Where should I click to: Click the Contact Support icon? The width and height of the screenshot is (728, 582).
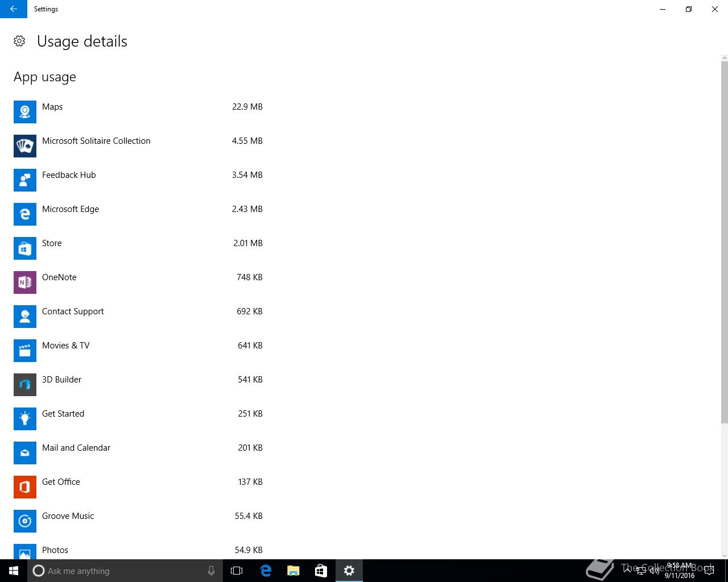25,317
